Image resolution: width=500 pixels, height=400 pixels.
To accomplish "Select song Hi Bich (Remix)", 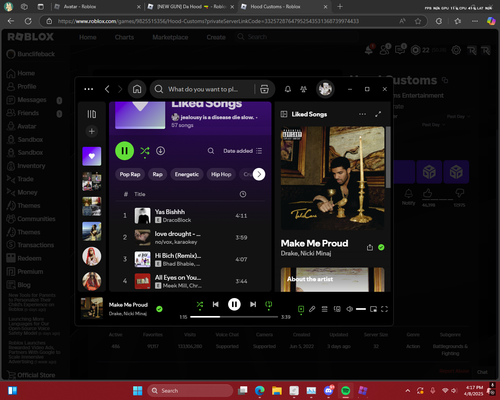I will tap(190, 259).
